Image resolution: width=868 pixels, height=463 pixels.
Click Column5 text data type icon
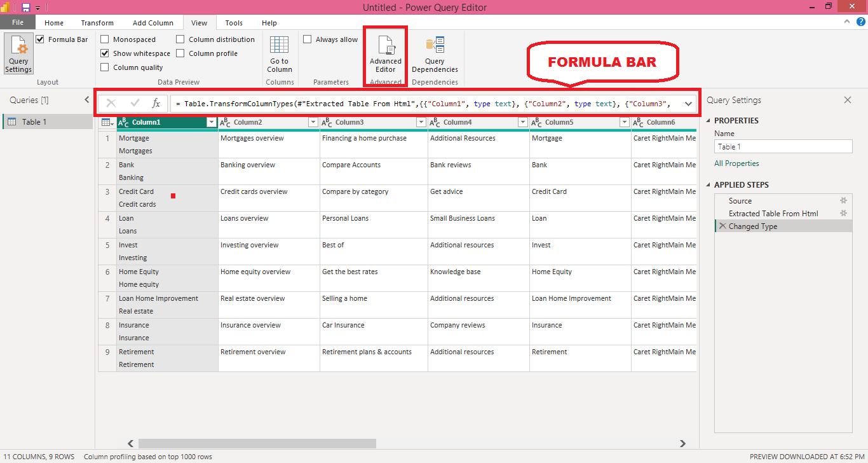click(536, 122)
